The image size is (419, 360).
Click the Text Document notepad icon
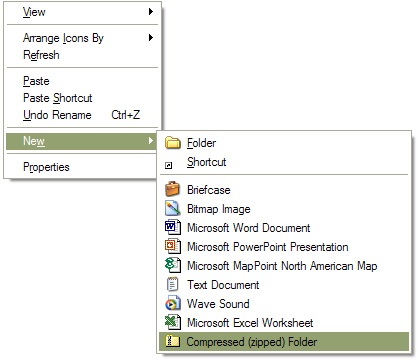[173, 284]
